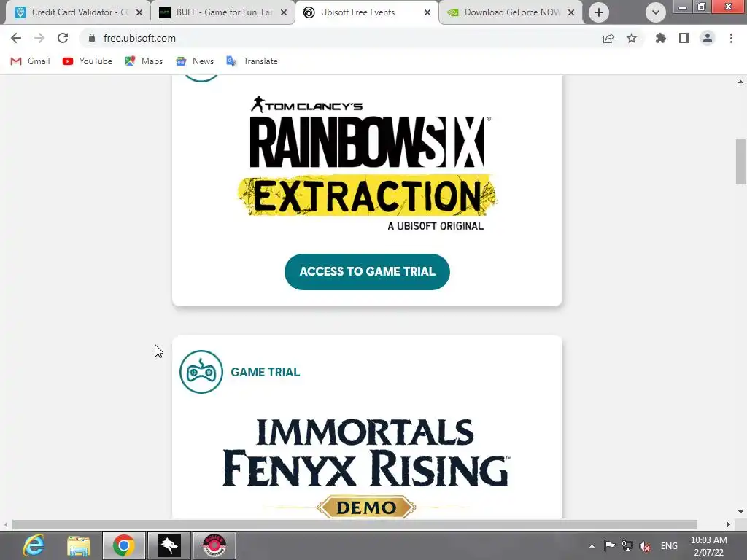
Task: Open the Extensions puzzle menu
Action: [x=661, y=38]
